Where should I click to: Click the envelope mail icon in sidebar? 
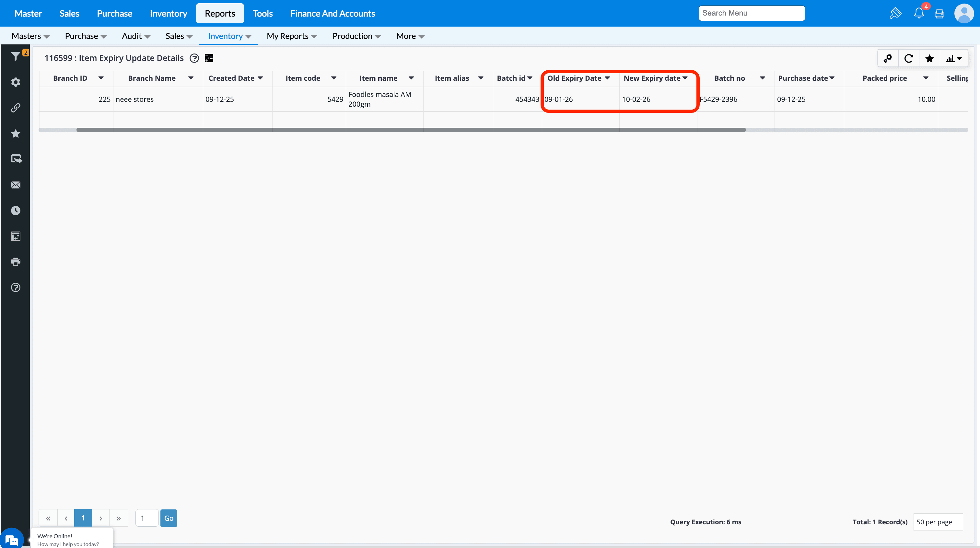coord(15,185)
